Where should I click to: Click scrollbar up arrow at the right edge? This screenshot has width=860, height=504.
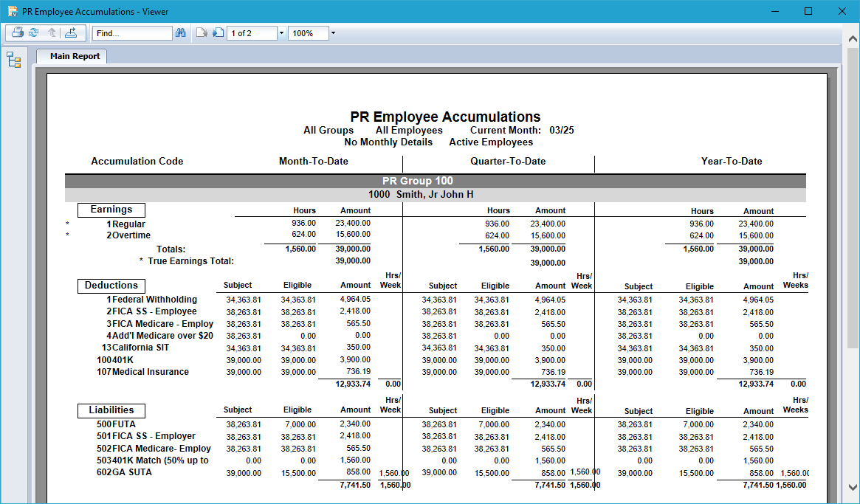(x=853, y=38)
